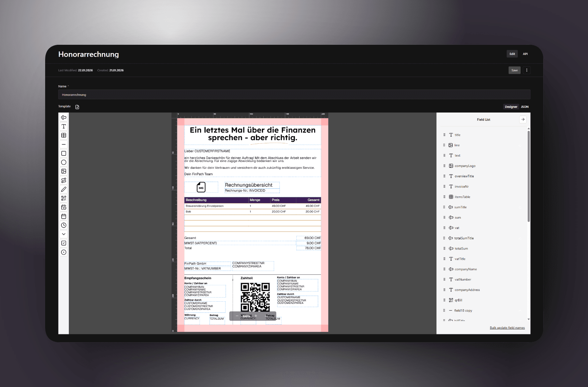
Task: Expand the dropdown chevron in the left toolbar
Action: pyautogui.click(x=63, y=234)
